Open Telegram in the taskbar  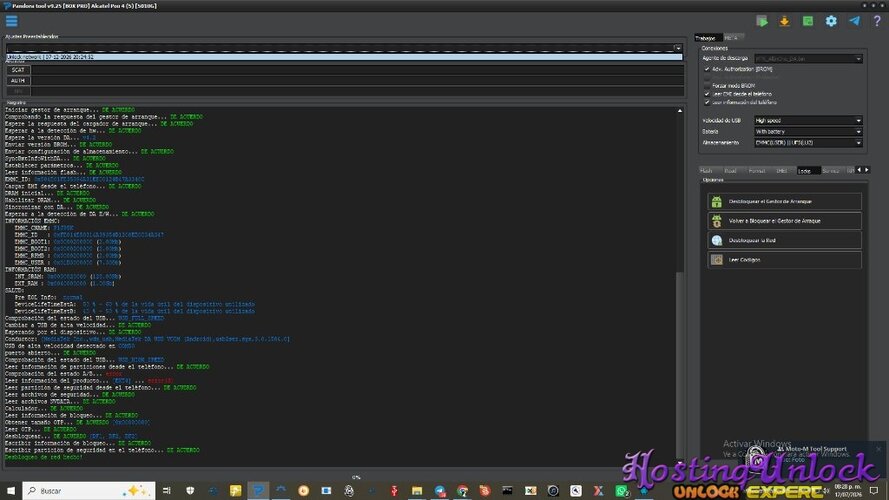click(x=440, y=490)
